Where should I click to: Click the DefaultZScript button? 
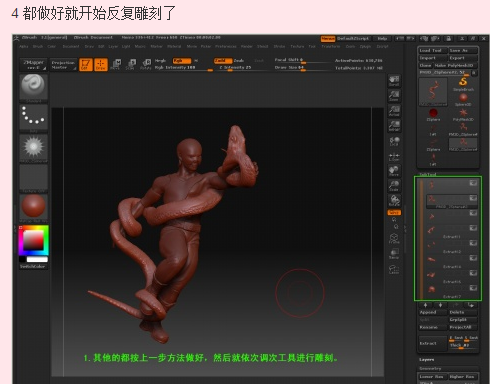click(x=353, y=39)
